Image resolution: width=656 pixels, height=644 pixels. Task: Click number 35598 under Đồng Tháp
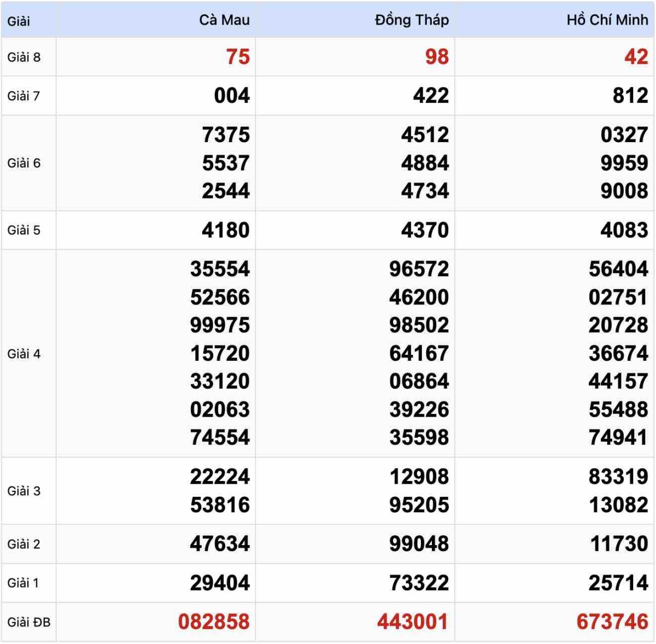[x=419, y=437]
